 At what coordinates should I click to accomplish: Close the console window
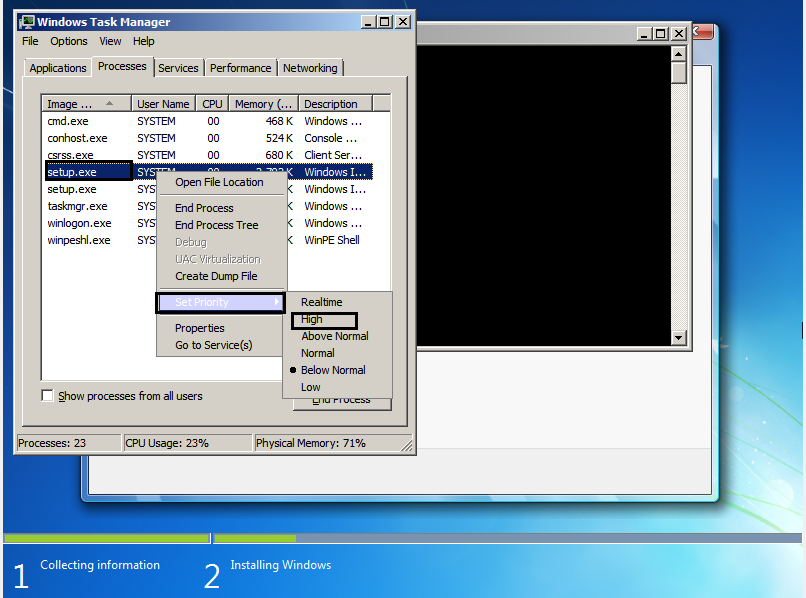tap(679, 34)
